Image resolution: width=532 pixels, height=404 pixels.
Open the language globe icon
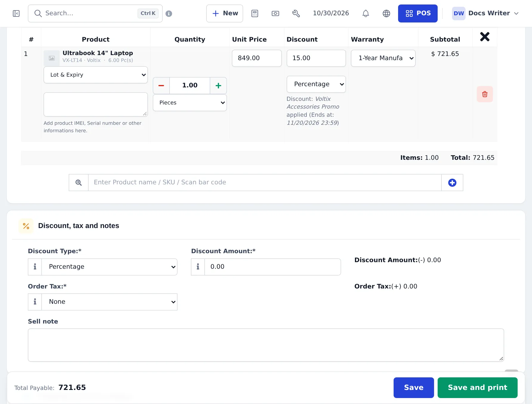[x=386, y=13]
